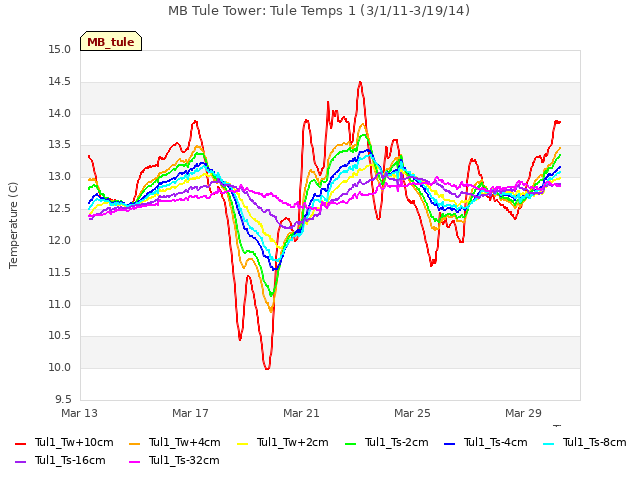Click the 15.0 y-axis tick label
The height and width of the screenshot is (480, 640).
[60, 50]
